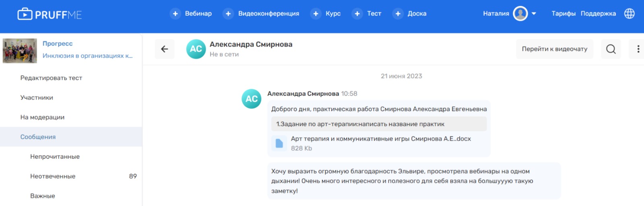Click the AC avatar beside the message

click(252, 99)
